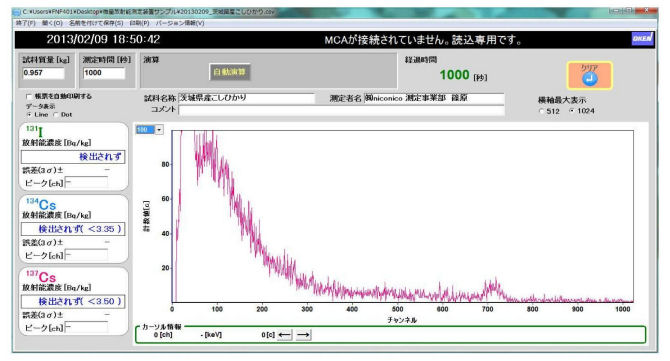Click the 137 Cs isotope label
The width and height of the screenshot is (670, 361).
41,276
